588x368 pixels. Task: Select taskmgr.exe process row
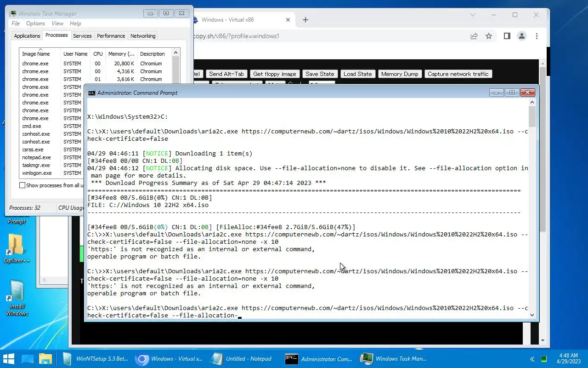51,165
